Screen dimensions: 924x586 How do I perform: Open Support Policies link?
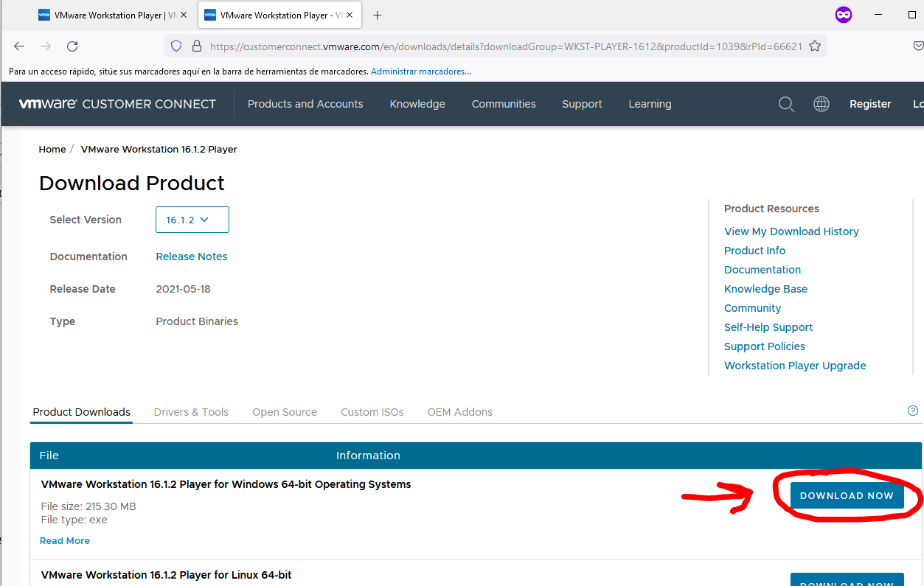tap(765, 346)
